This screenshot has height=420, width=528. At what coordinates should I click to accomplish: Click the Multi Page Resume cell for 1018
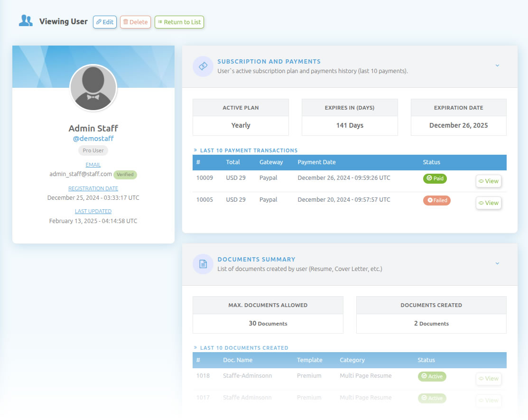[x=366, y=375]
